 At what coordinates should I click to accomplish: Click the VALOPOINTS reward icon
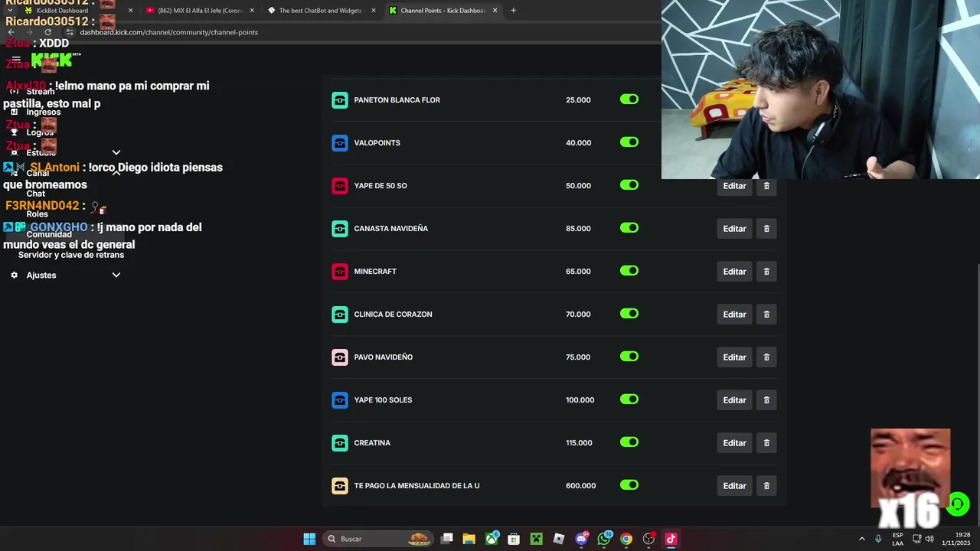[340, 143]
